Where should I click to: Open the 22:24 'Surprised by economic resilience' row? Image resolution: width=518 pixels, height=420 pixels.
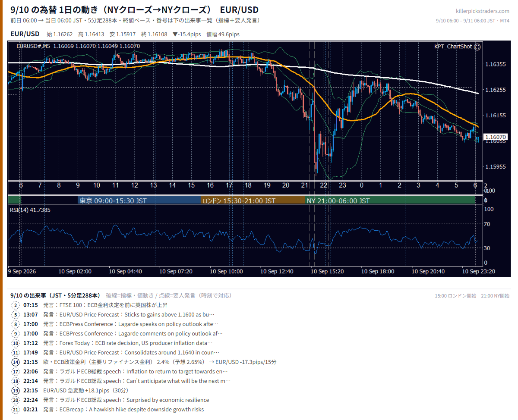(110, 400)
